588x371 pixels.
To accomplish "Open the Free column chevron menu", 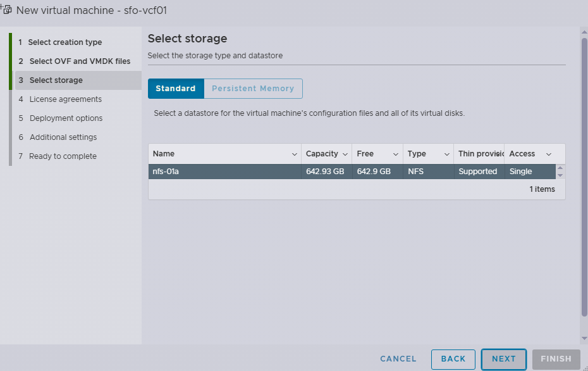I will [396, 154].
